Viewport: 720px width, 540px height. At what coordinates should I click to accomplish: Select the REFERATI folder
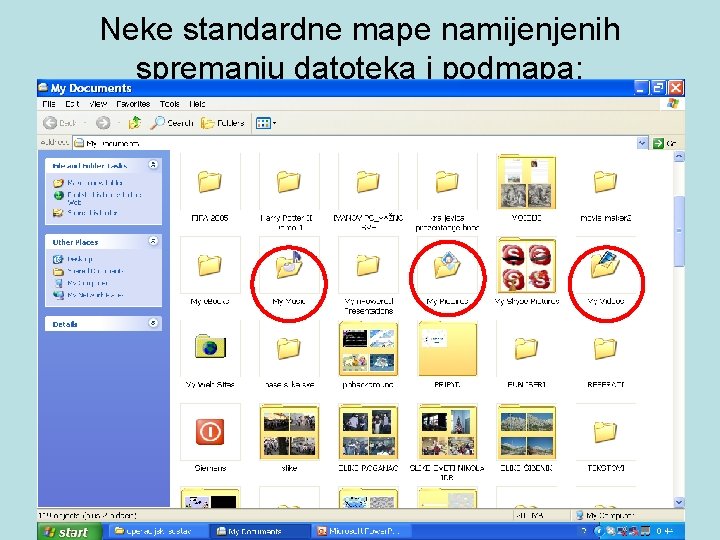click(605, 354)
